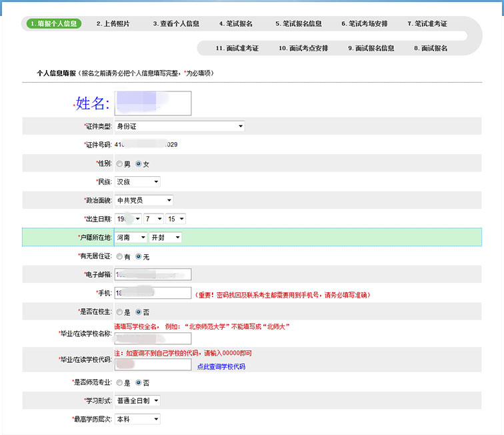The image size is (504, 435).
Task: Select 是 for currently enrolled student
Action: pyautogui.click(x=119, y=312)
